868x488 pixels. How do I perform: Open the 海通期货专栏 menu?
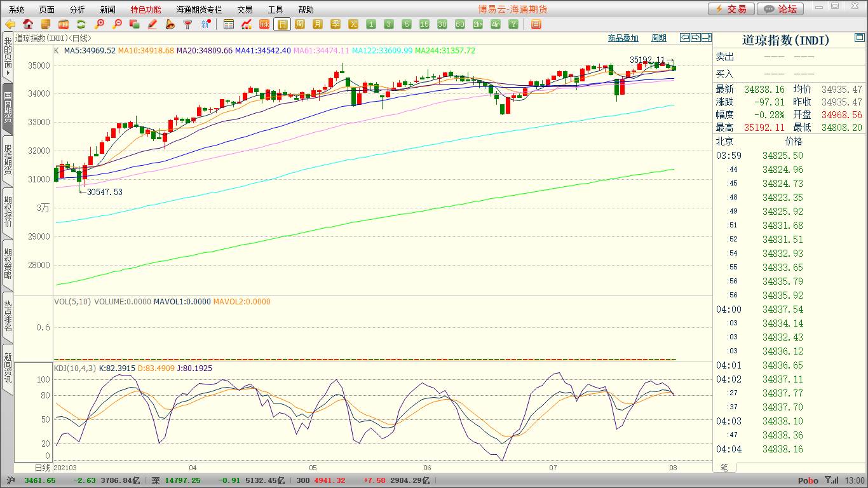[x=200, y=10]
